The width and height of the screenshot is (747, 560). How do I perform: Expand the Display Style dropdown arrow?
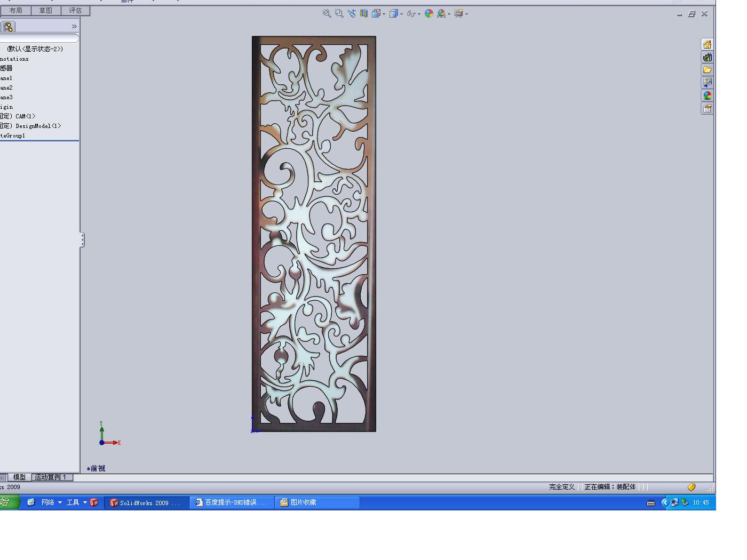(x=401, y=14)
